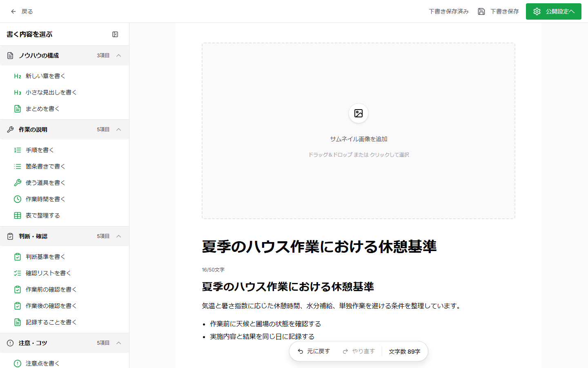
Task: Click the 3項目 count on ノウハウの構成
Action: (x=103, y=56)
